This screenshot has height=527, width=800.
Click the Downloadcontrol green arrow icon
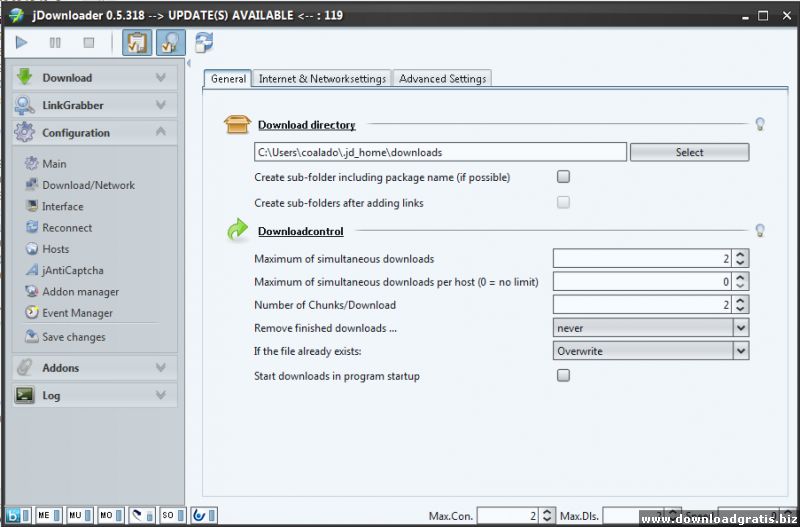point(237,230)
